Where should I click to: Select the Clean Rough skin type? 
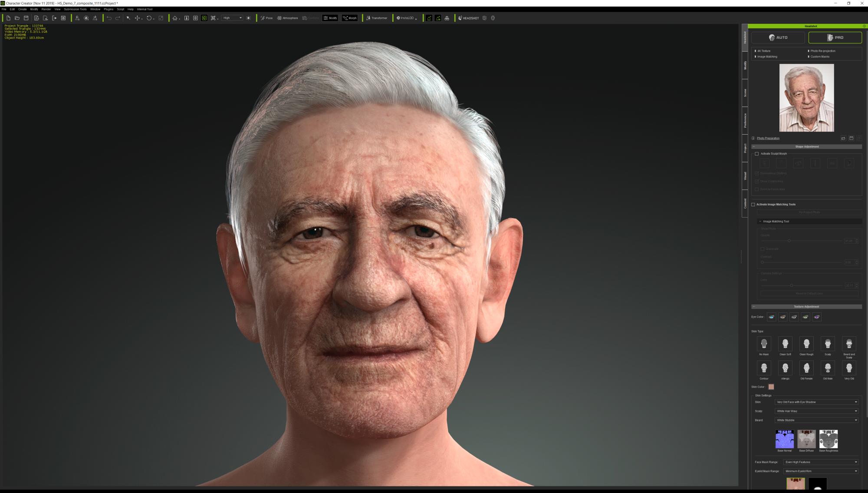coord(806,344)
